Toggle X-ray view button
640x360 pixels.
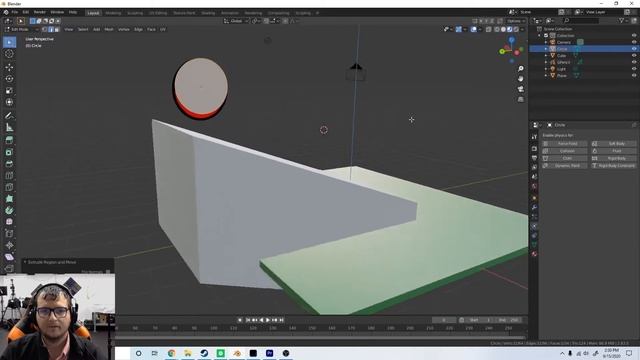(x=489, y=29)
